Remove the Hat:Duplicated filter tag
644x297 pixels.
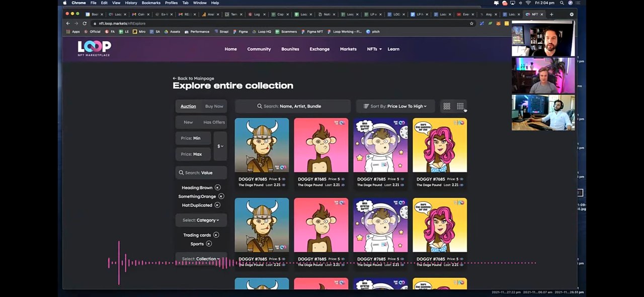tap(217, 205)
